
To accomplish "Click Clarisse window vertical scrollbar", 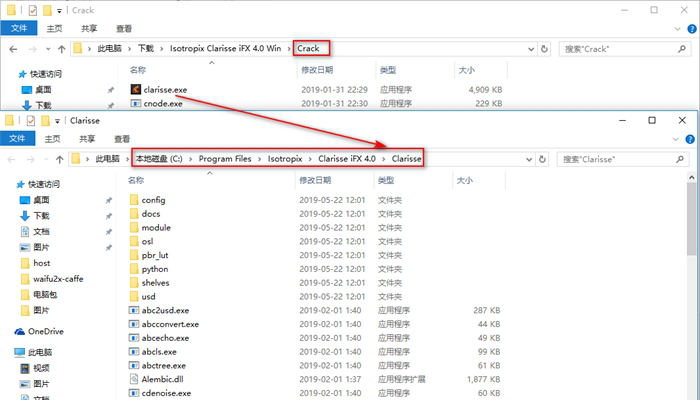I will [x=692, y=219].
